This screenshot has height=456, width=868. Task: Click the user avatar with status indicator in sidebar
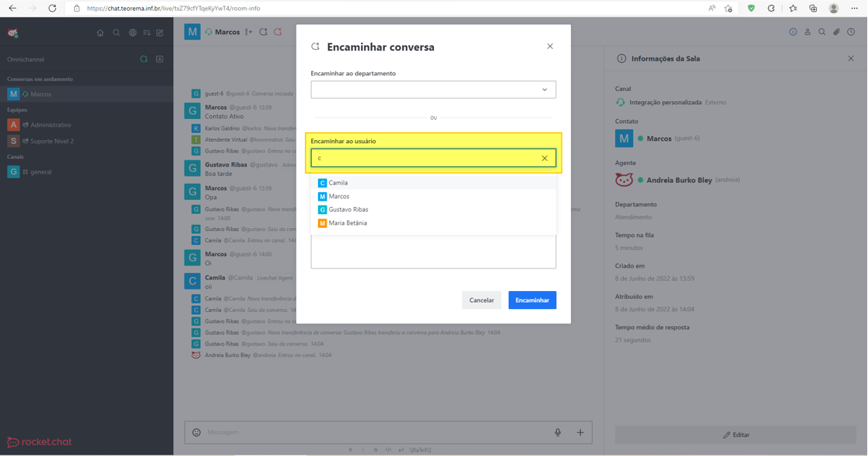click(x=12, y=33)
